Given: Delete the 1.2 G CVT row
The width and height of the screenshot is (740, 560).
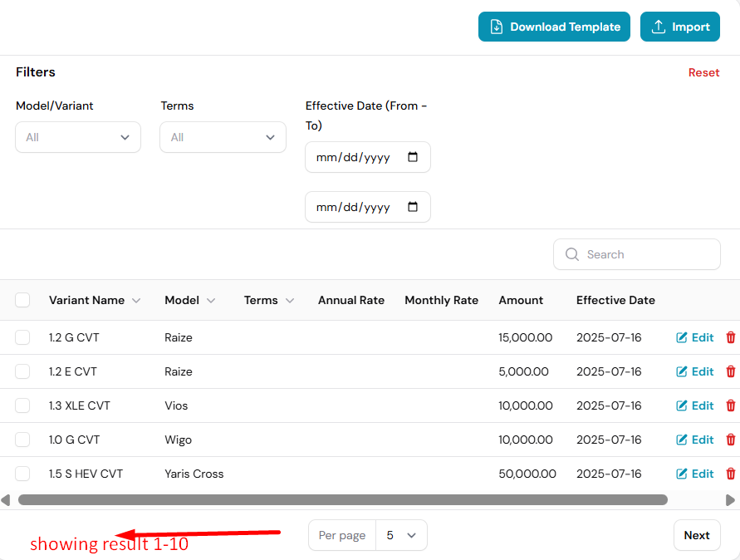Looking at the screenshot, I should (x=731, y=337).
